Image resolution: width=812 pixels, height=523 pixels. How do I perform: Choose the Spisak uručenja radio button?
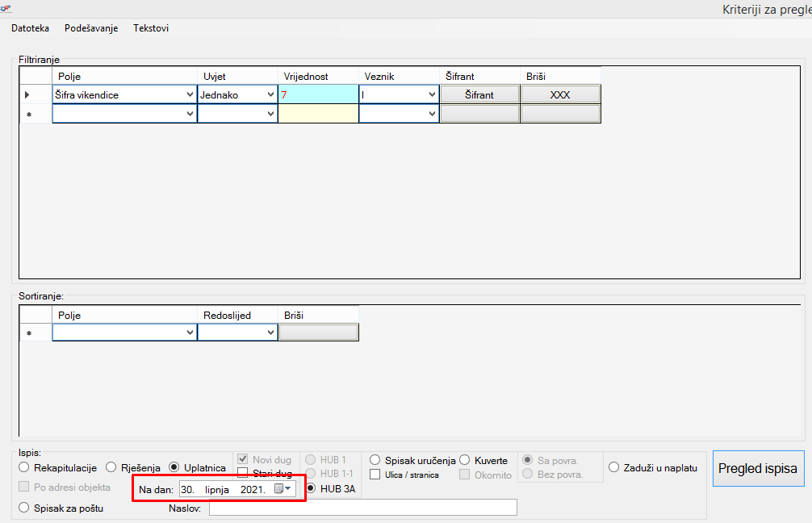375,460
